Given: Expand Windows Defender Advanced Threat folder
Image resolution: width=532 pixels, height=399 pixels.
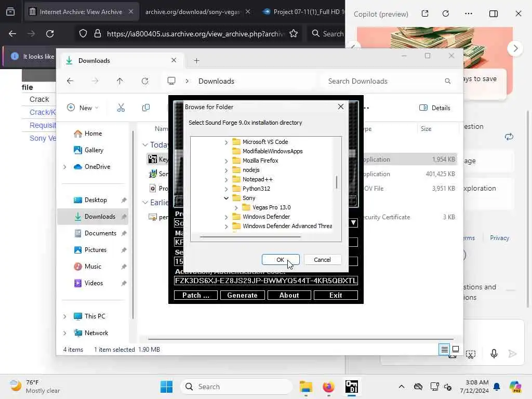Looking at the screenshot, I should pyautogui.click(x=227, y=227).
